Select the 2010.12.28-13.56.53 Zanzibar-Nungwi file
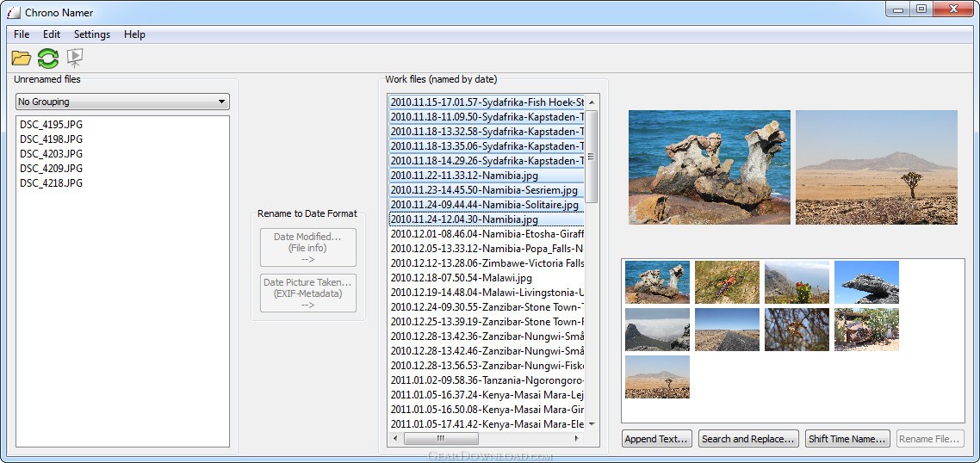Viewport: 980px width, 463px height. point(487,366)
